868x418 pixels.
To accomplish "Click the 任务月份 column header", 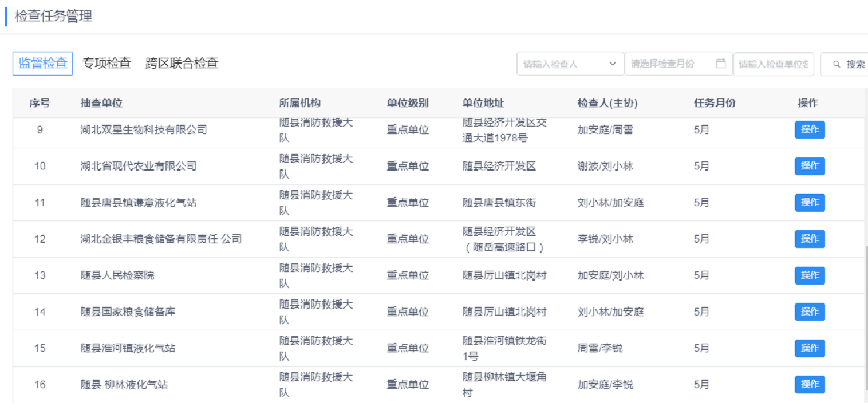I will (x=715, y=103).
